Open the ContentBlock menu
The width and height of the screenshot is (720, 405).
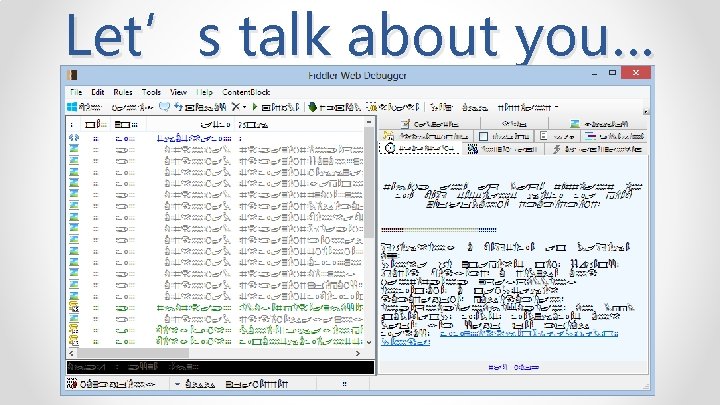pyautogui.click(x=246, y=92)
